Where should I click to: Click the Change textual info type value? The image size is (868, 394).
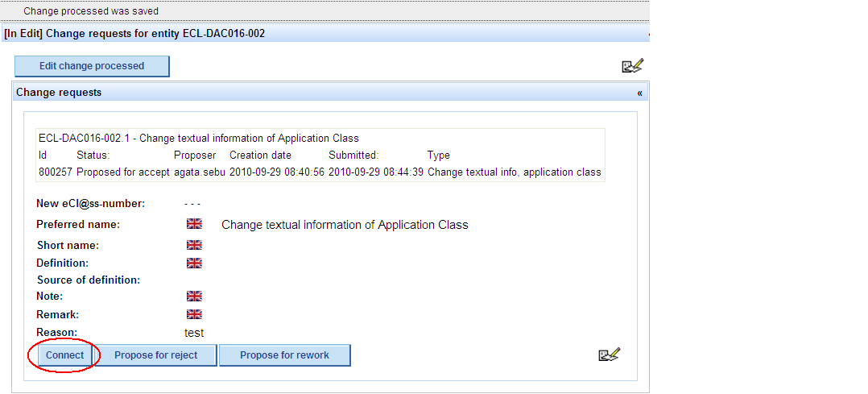click(x=514, y=172)
